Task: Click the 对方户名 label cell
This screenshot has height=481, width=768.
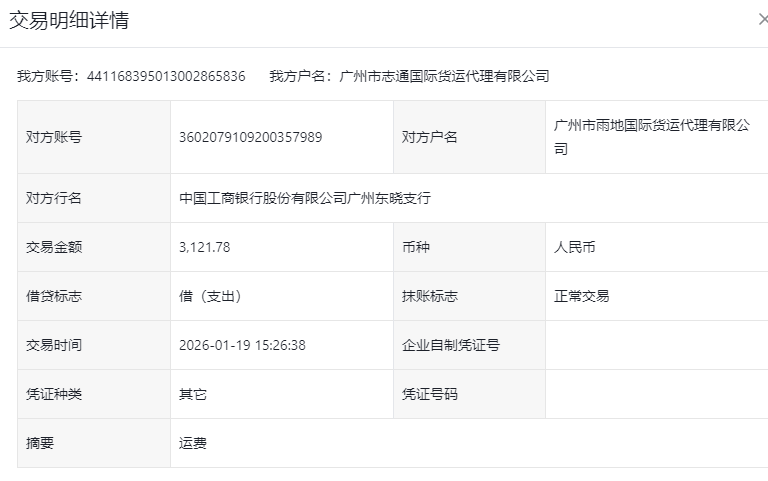Action: click(x=429, y=137)
